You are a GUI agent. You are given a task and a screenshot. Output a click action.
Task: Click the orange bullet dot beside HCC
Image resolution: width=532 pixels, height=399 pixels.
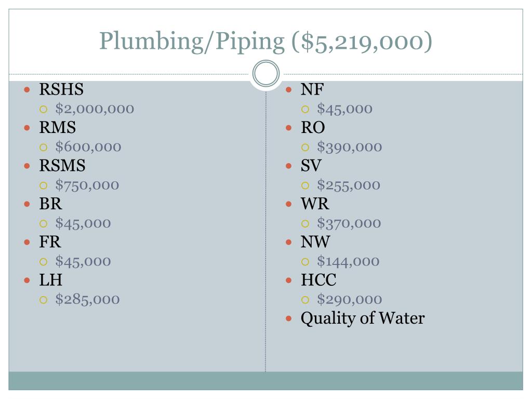pyautogui.click(x=289, y=281)
